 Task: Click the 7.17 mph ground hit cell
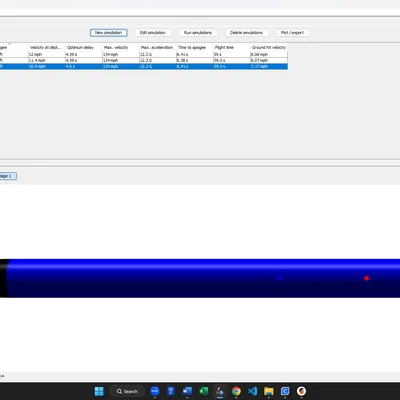coord(269,66)
